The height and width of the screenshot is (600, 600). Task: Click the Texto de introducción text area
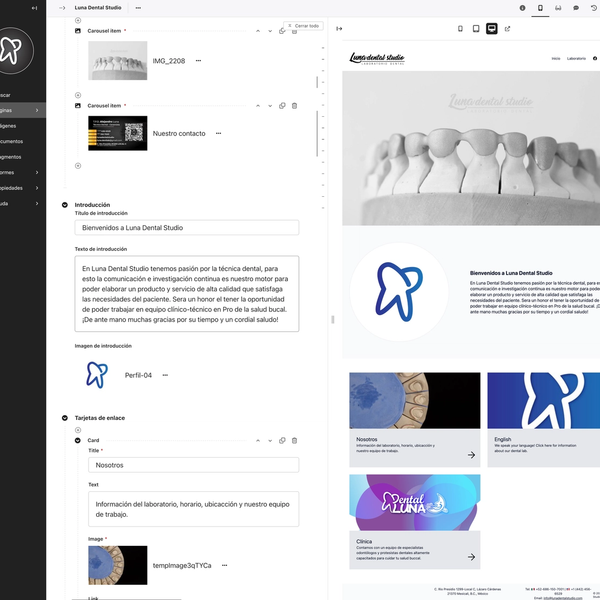(x=187, y=293)
